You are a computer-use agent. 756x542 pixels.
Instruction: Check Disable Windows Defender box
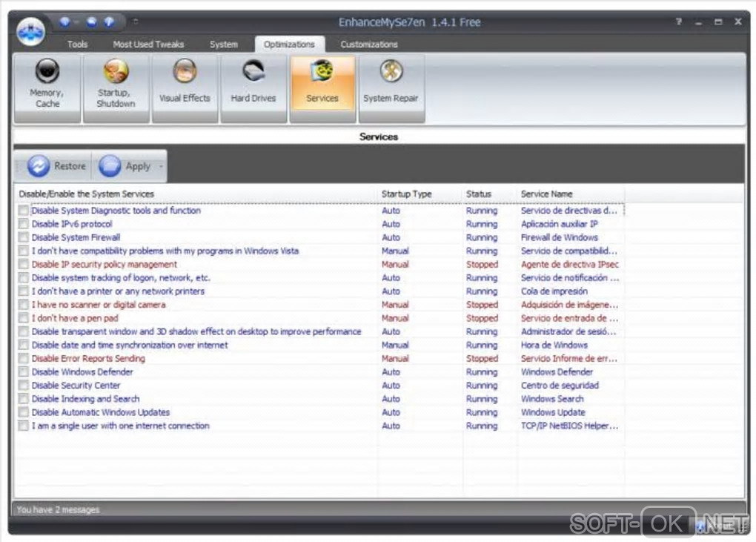23,371
